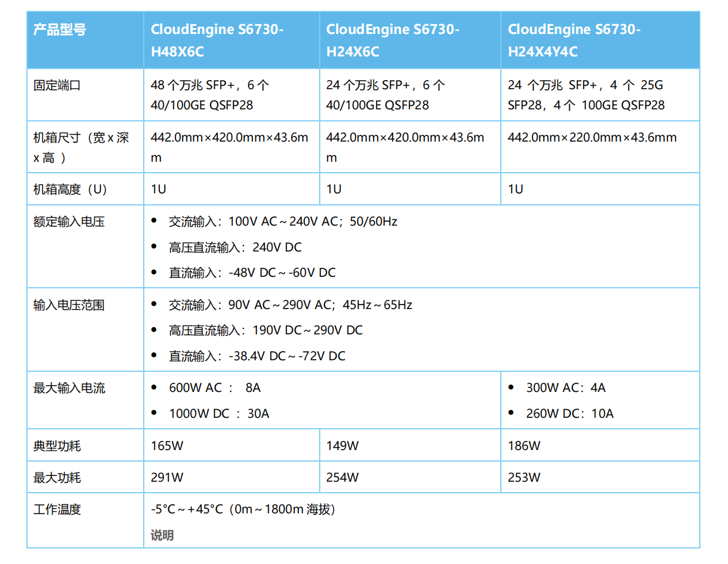
Task: Click the 输入电压范围 row label
Action: [69, 305]
